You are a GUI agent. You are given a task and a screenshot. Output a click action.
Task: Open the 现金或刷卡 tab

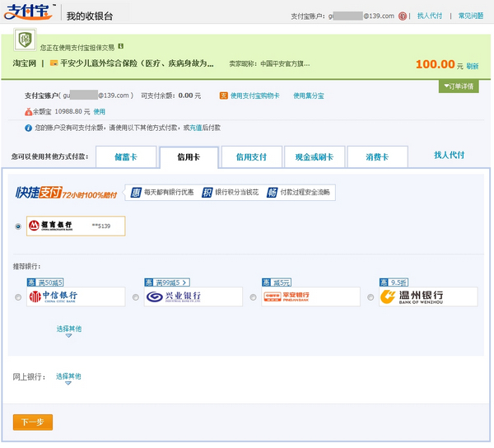click(x=314, y=156)
